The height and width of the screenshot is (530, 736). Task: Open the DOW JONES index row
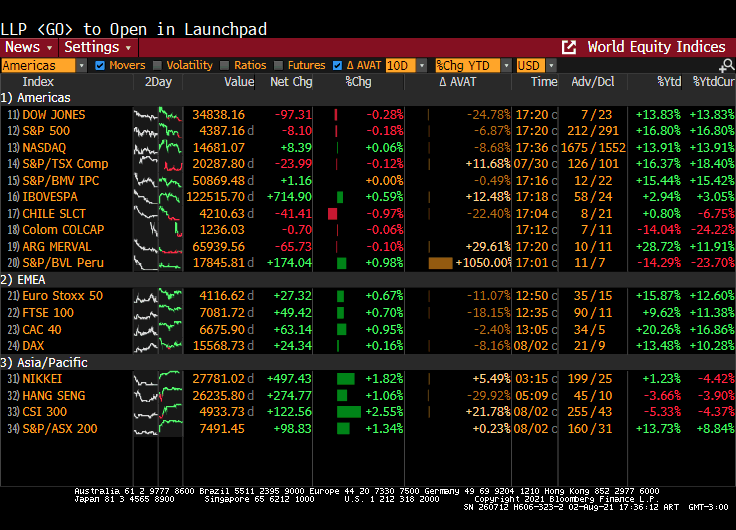pyautogui.click(x=368, y=115)
